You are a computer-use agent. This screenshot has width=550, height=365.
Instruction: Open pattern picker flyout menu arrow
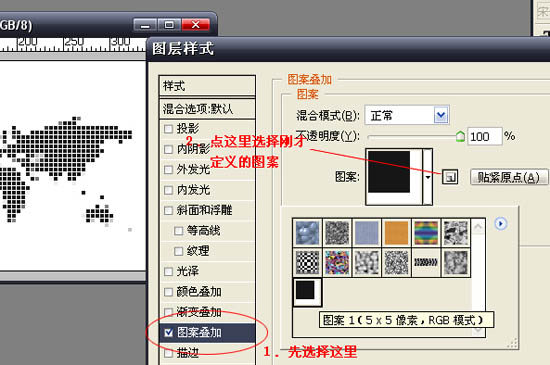(501, 223)
